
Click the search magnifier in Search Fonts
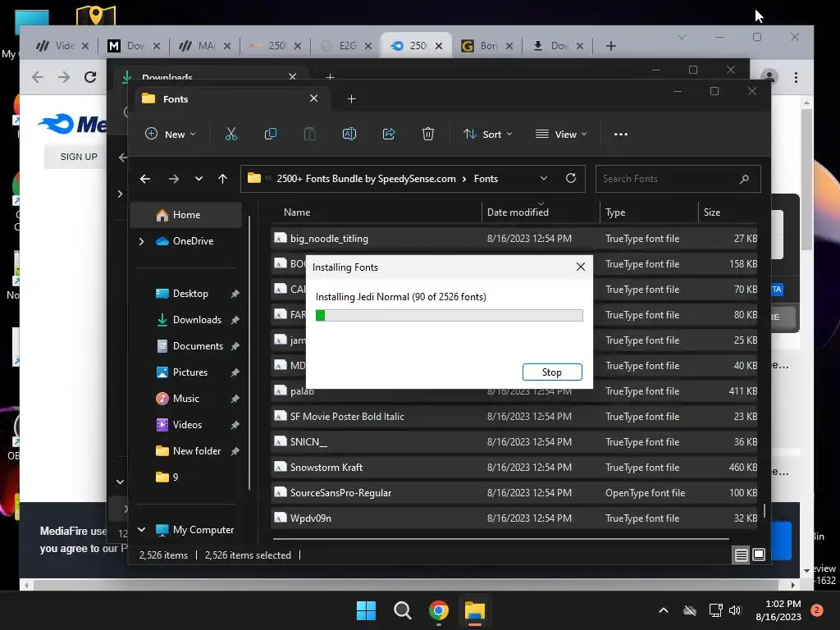point(744,179)
